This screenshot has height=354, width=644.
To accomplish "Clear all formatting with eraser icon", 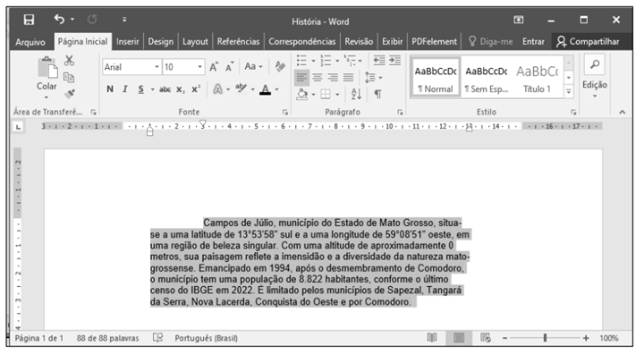I will click(x=280, y=66).
